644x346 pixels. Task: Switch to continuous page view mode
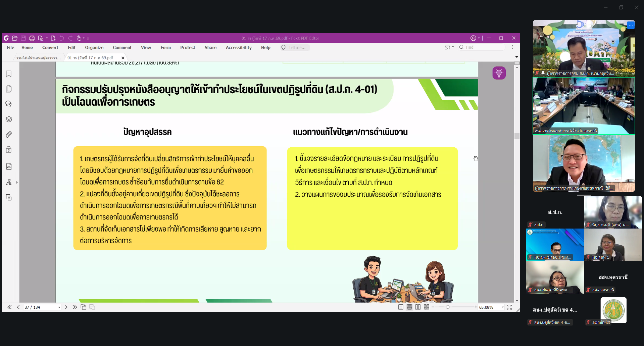tap(409, 307)
